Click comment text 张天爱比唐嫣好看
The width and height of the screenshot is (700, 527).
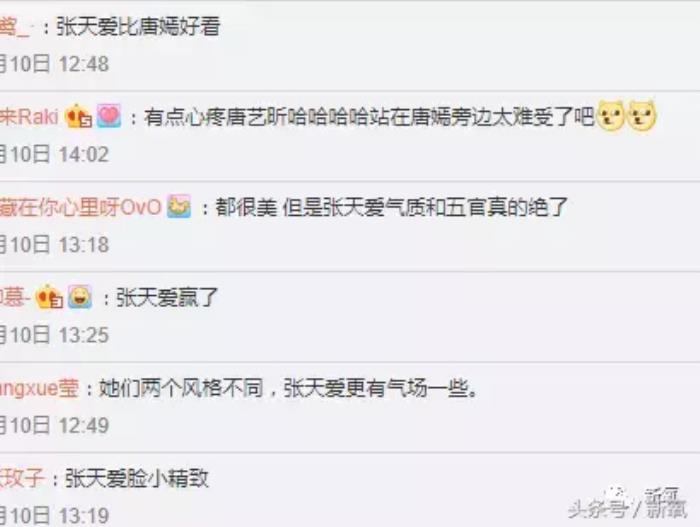point(138,26)
